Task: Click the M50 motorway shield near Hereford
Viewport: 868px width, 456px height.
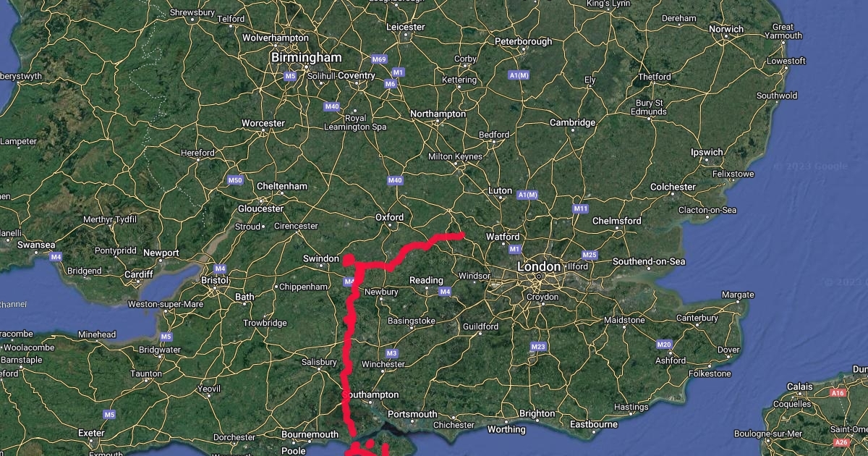Action: pyautogui.click(x=234, y=180)
